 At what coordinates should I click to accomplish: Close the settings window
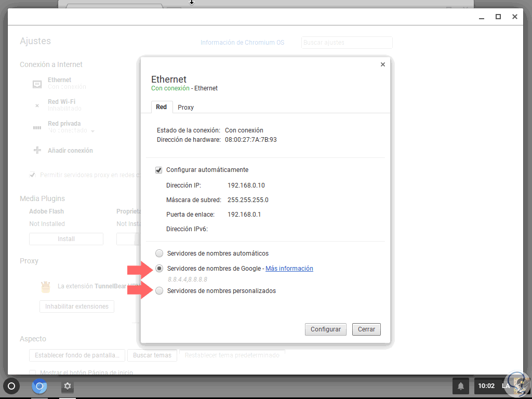click(515, 17)
